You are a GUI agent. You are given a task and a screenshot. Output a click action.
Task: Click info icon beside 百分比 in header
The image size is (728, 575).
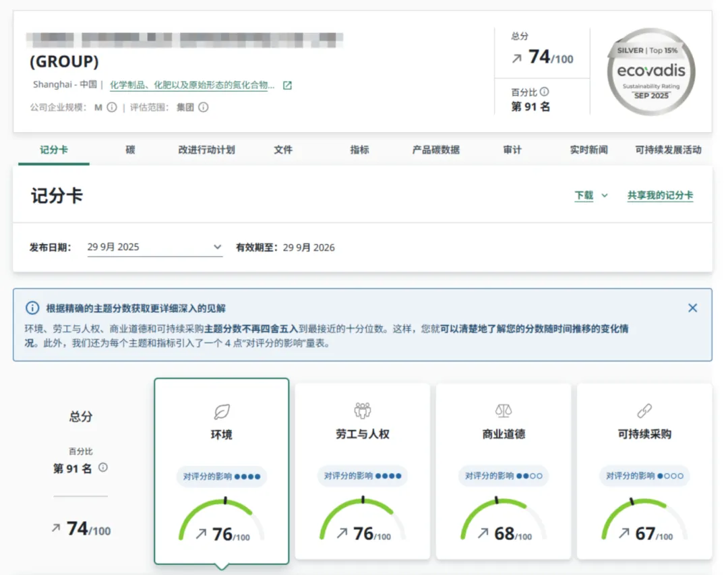(x=545, y=92)
